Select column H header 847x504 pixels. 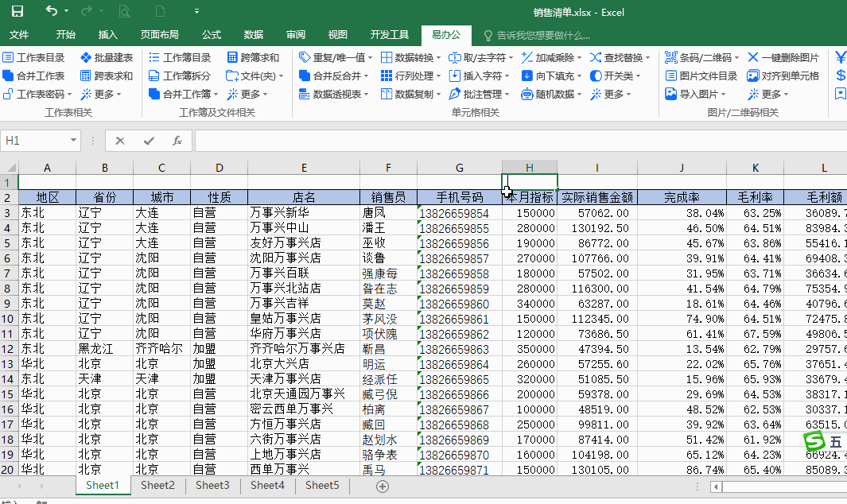[x=530, y=168]
